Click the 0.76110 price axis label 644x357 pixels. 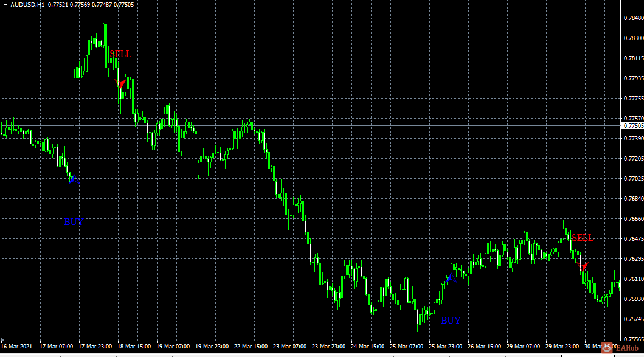(633, 279)
